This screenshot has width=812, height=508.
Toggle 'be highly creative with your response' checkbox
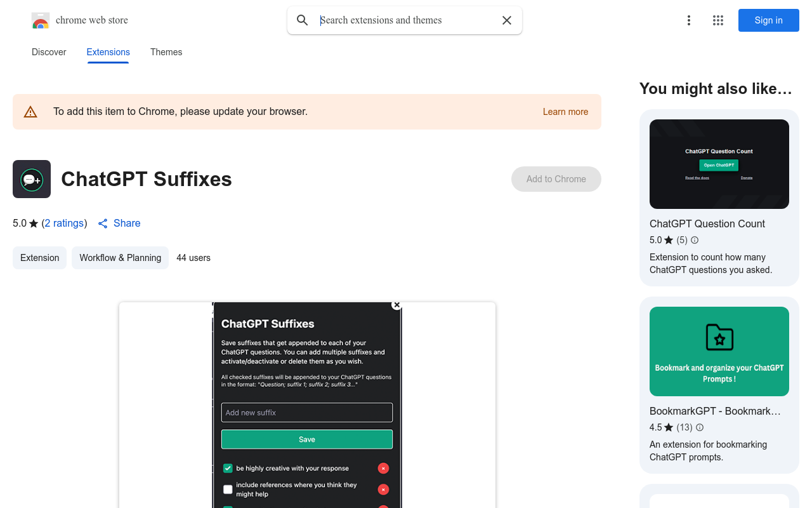tap(228, 469)
